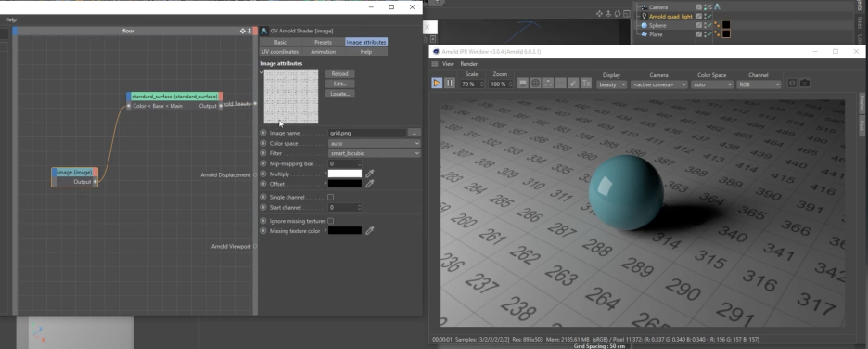Image resolution: width=868 pixels, height=349 pixels.
Task: Select the Image attributes tab
Action: tap(366, 42)
